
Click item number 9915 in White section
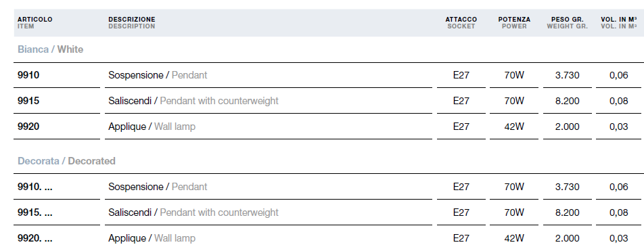tap(28, 101)
